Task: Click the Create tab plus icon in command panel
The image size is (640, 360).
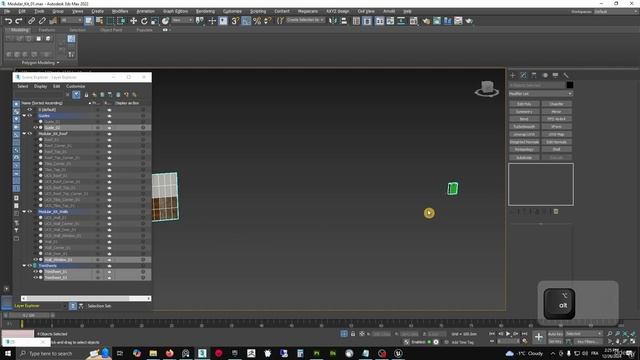Action: point(513,75)
